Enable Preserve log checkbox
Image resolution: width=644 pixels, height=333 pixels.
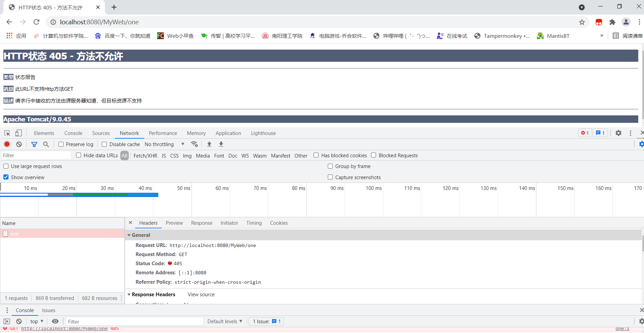tap(61, 144)
